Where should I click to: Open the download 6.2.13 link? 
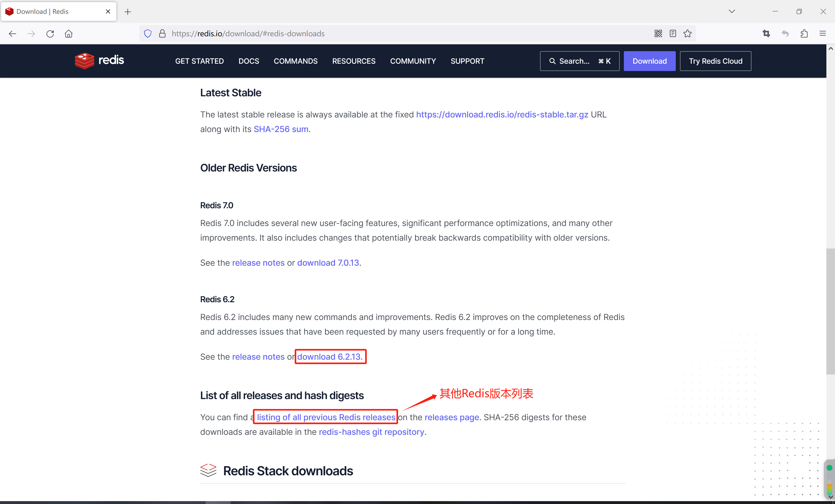pyautogui.click(x=328, y=357)
